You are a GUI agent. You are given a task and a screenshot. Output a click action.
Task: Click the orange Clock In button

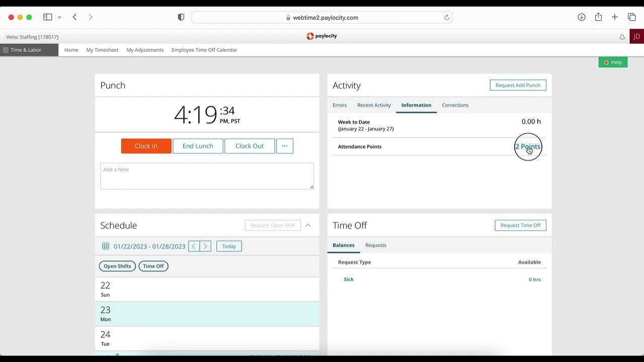pos(146,146)
